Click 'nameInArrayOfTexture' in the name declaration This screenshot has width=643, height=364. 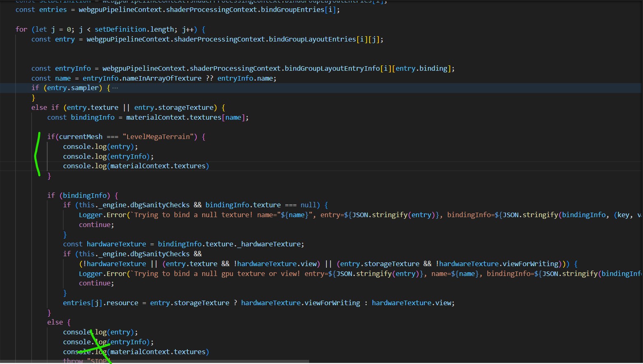pyautogui.click(x=162, y=79)
